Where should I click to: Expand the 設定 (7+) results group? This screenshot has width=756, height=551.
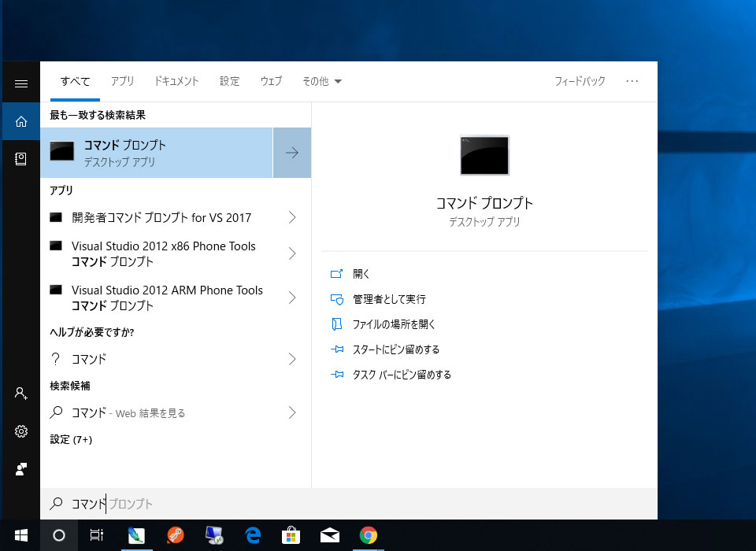point(71,439)
